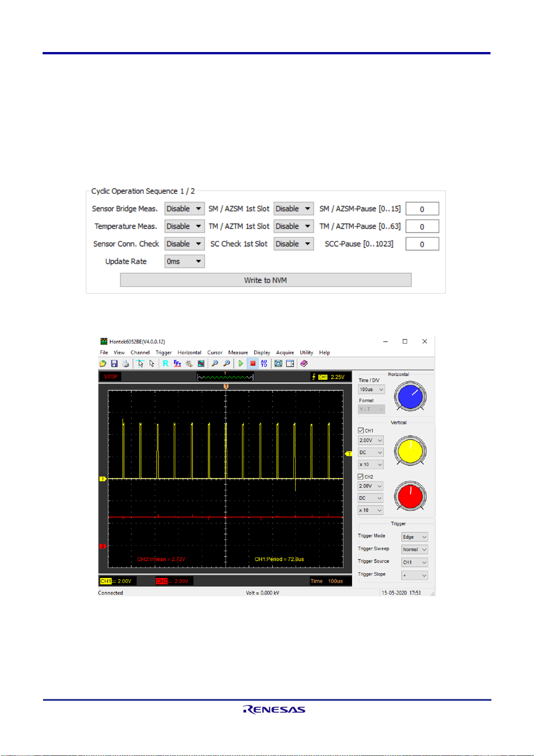Open the Measure menu
The width and height of the screenshot is (534, 756).
click(238, 353)
